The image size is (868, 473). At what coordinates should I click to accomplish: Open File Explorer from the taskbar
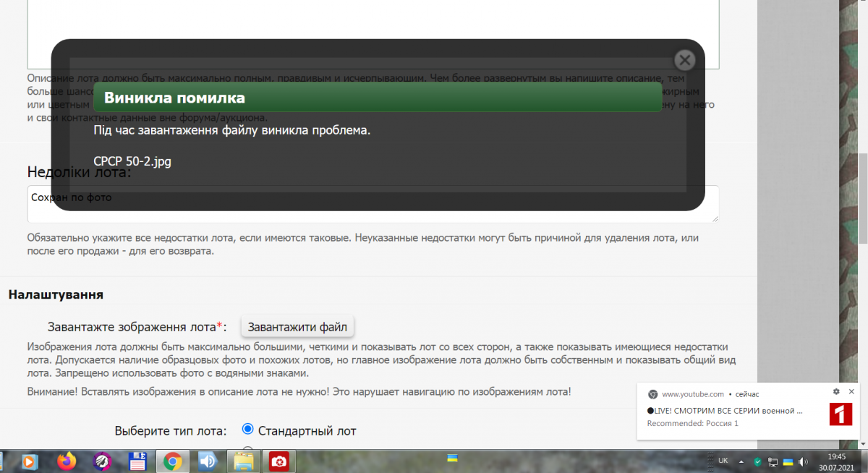(x=243, y=461)
